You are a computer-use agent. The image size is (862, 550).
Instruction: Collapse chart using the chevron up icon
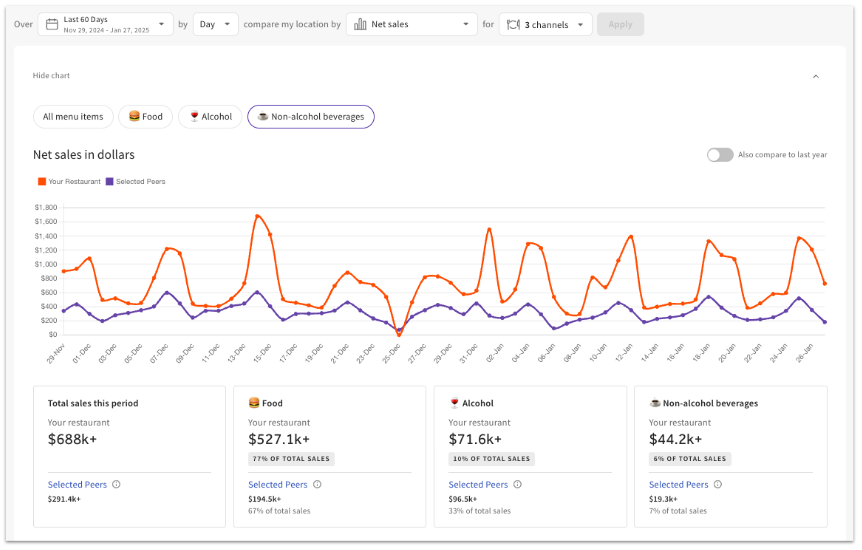[x=815, y=76]
